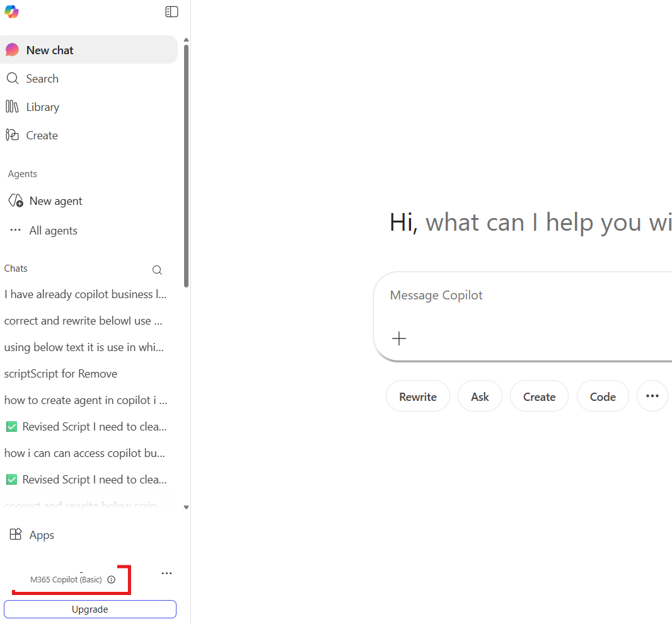Screen dimensions: 672x624
Task: Click the Upgrade button
Action: point(90,609)
